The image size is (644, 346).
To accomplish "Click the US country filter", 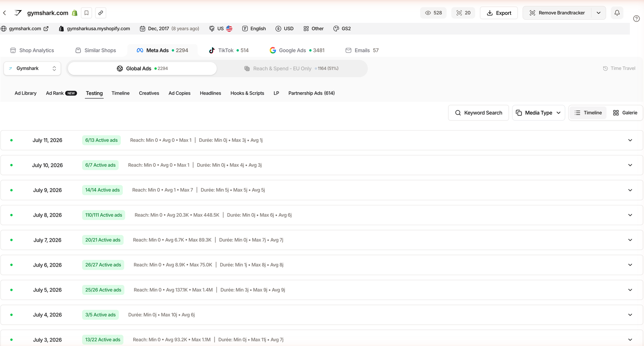I will 221,29.
